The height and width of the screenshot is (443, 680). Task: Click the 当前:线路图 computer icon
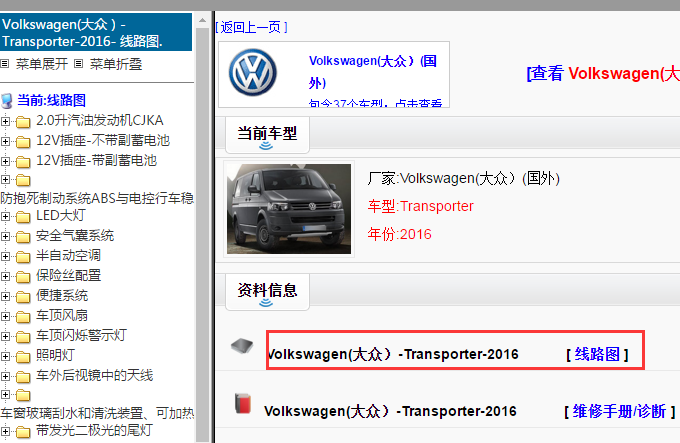(7, 101)
